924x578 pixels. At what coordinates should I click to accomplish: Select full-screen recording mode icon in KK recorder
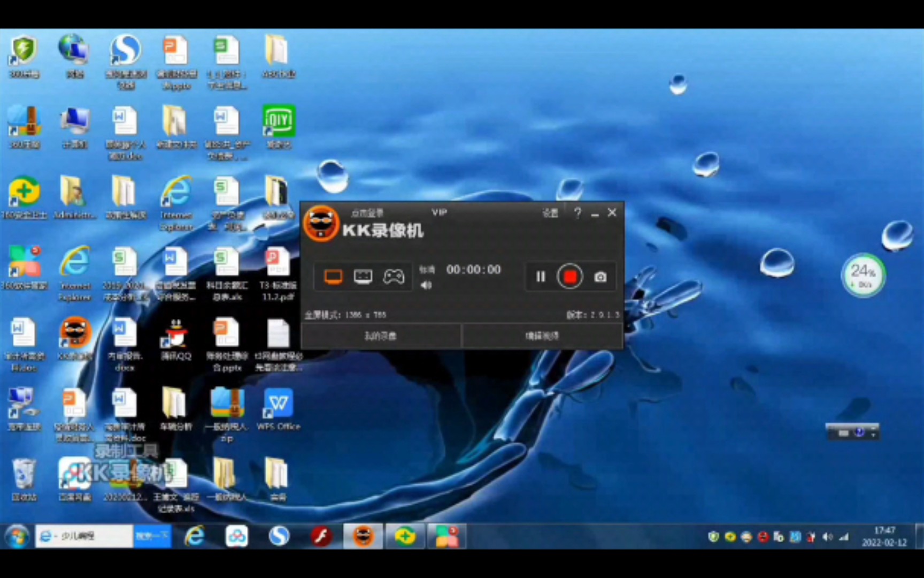[333, 277]
